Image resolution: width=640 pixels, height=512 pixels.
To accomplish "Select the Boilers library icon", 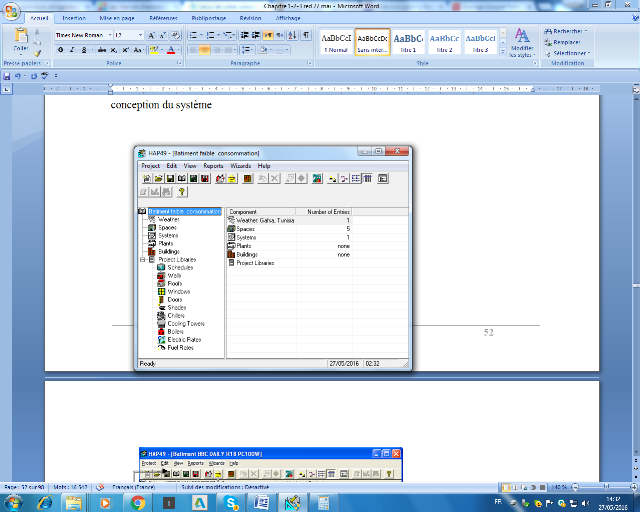I will point(161,331).
